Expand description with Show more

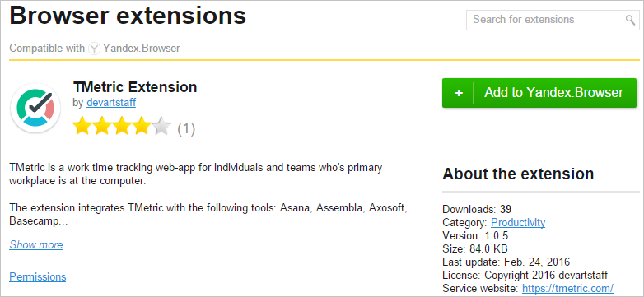click(36, 245)
